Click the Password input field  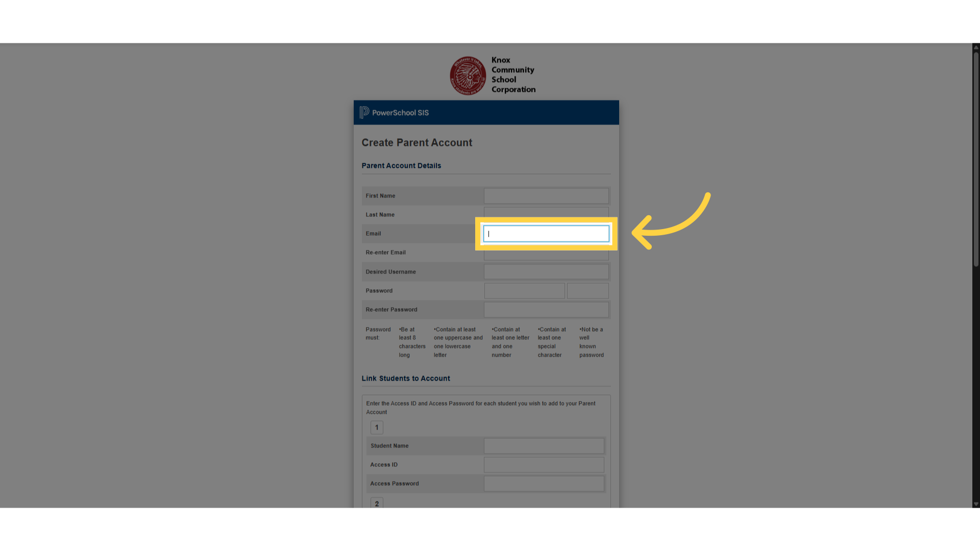point(524,291)
